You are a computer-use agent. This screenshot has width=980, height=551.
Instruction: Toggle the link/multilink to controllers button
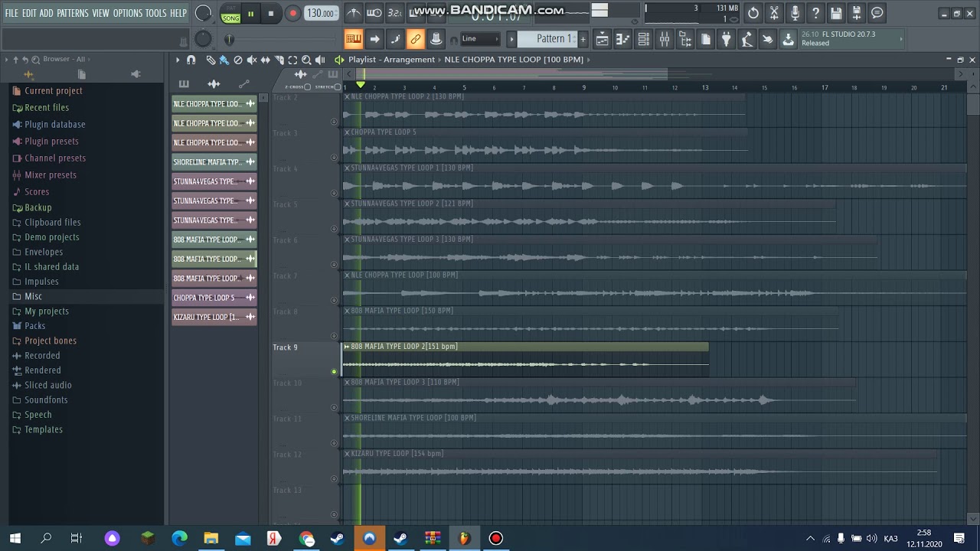(x=416, y=39)
